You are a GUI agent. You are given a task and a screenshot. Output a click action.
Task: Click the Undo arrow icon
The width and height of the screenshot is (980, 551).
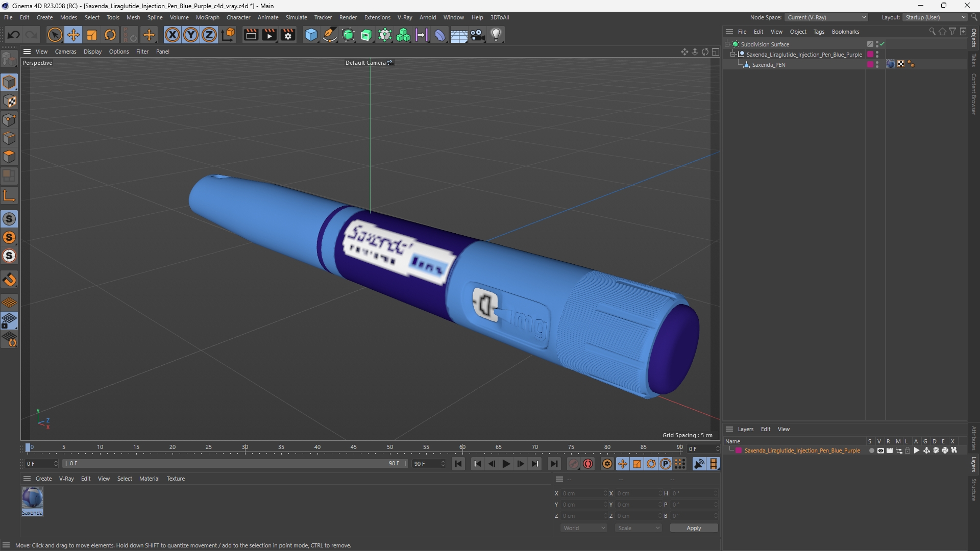[13, 35]
